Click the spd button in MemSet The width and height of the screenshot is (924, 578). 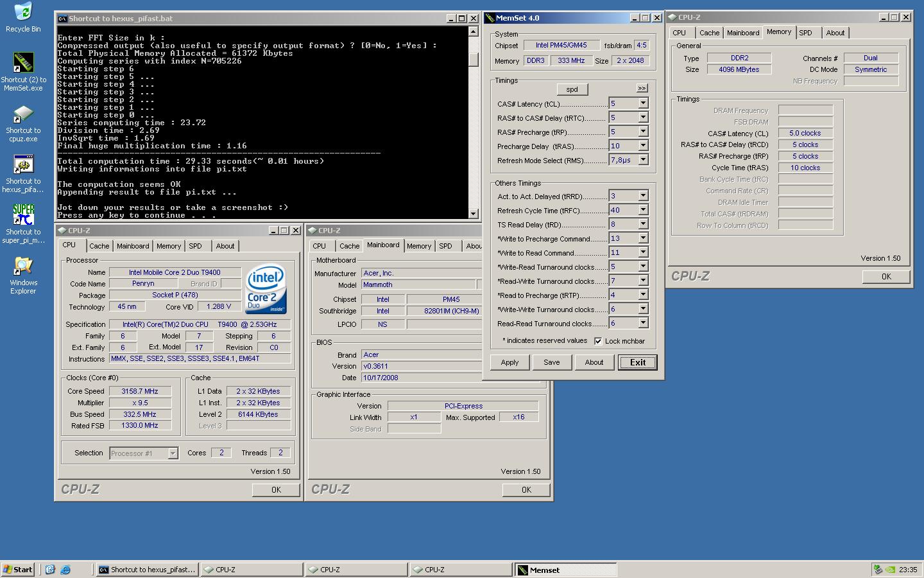click(x=572, y=89)
